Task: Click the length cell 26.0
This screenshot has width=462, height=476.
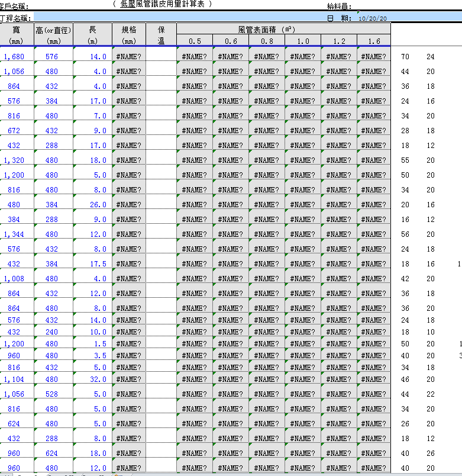Action: tap(92, 202)
